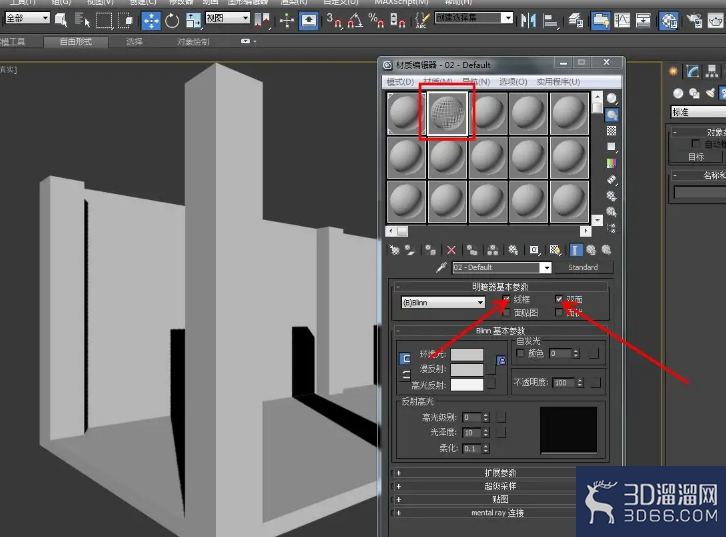Click the 不透明度 opacity value field
The image size is (726, 537).
click(x=564, y=383)
